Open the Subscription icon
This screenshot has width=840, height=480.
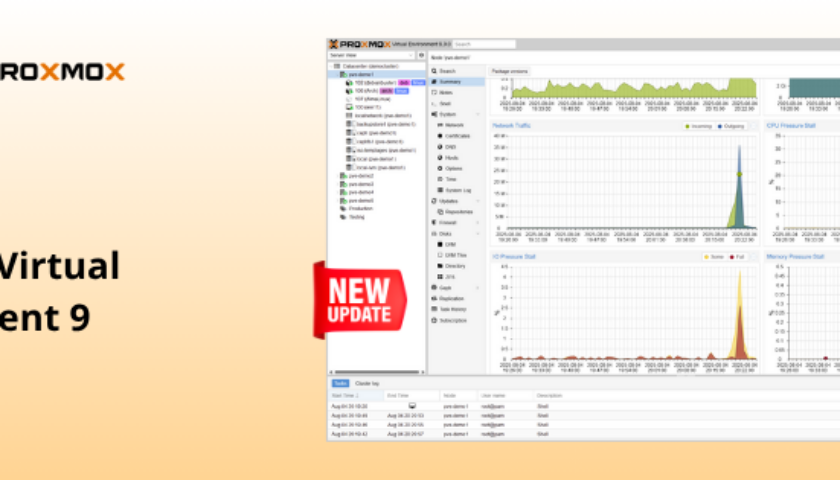pos(434,320)
